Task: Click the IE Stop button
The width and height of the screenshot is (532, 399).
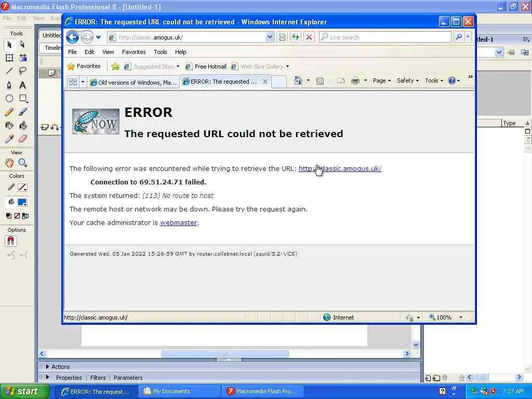Action: [x=309, y=37]
